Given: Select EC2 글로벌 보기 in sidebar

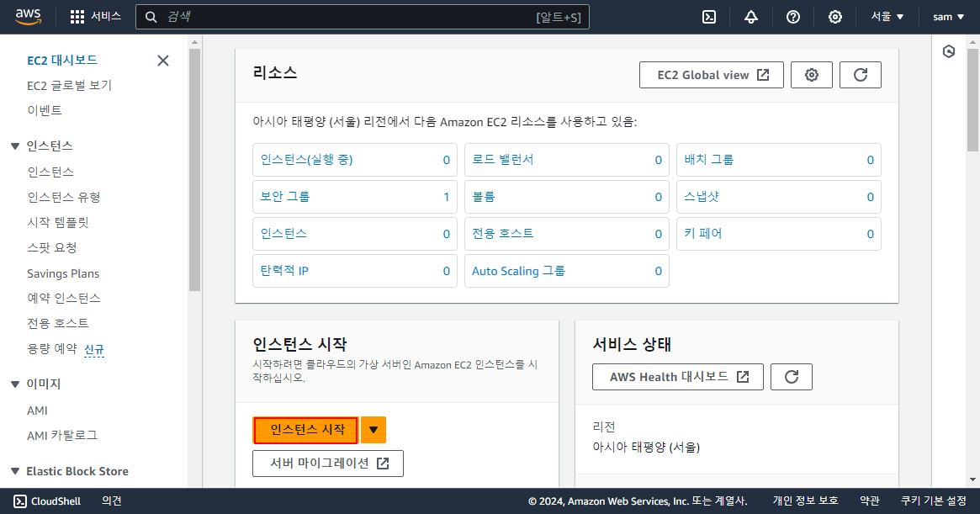Looking at the screenshot, I should point(69,86).
